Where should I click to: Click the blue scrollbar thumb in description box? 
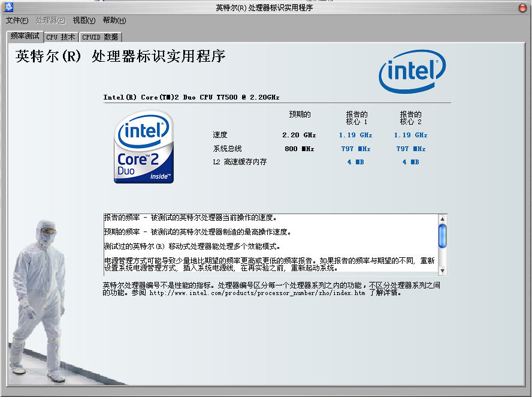(442, 235)
